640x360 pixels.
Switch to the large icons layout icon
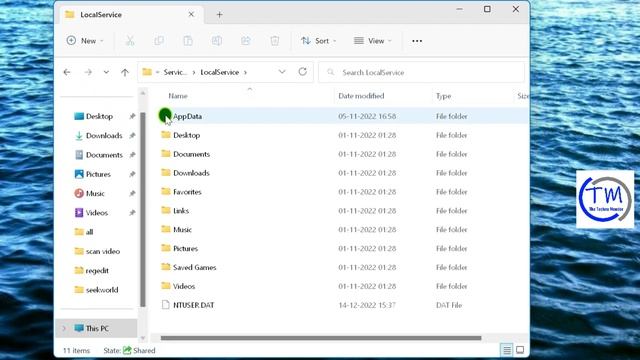coord(520,350)
